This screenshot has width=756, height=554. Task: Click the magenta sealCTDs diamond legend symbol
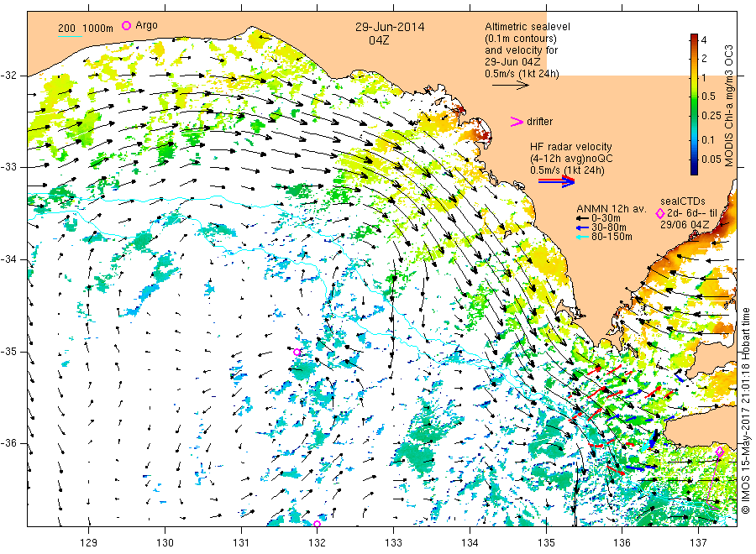coord(660,213)
